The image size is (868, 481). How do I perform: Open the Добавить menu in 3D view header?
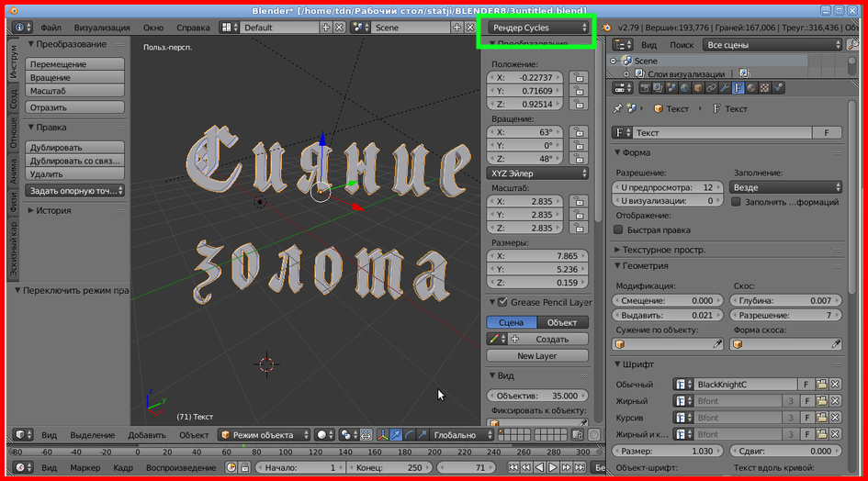(x=147, y=435)
